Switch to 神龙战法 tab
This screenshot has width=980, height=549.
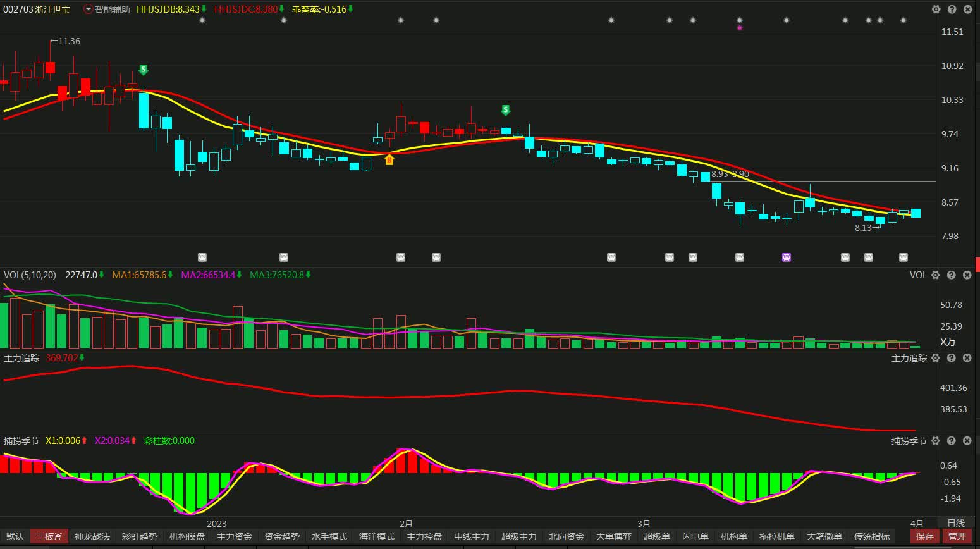(x=92, y=536)
